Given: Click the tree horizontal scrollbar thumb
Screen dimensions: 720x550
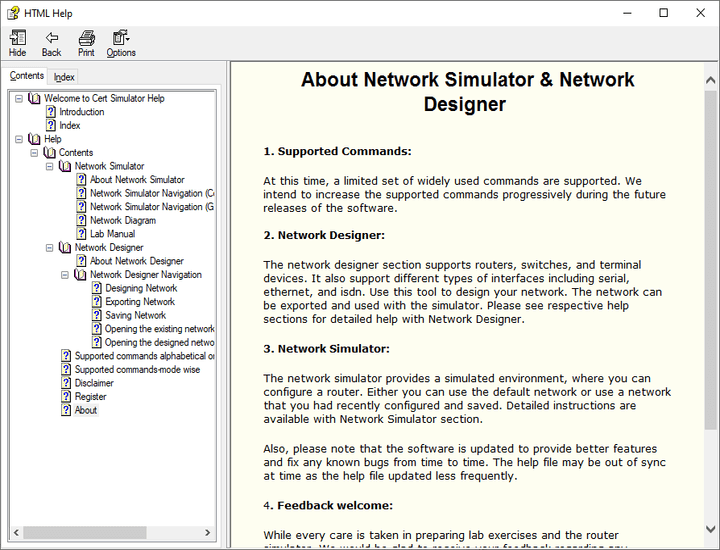Looking at the screenshot, I should pyautogui.click(x=85, y=533).
